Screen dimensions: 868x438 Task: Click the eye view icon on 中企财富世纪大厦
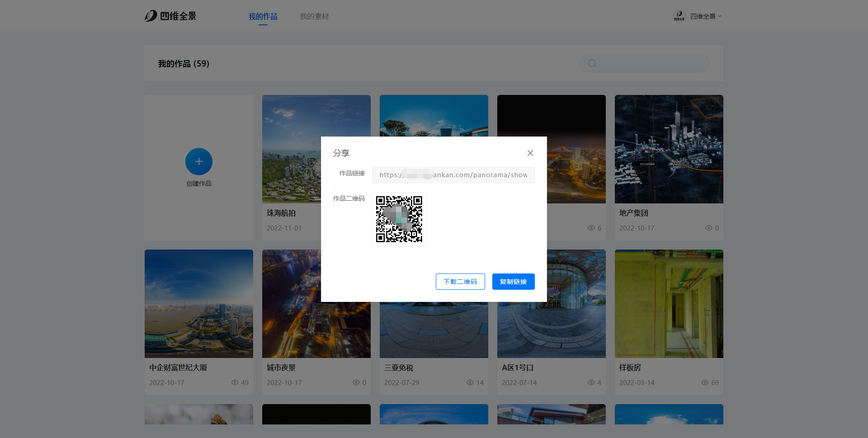pyautogui.click(x=235, y=383)
